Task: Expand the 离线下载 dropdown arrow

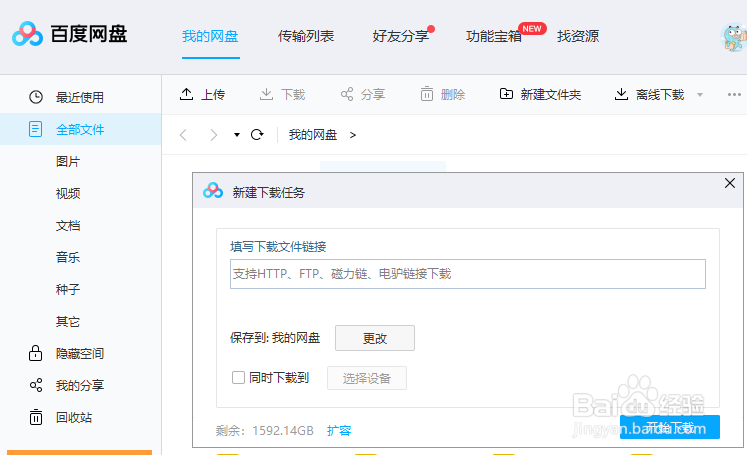Action: tap(700, 94)
